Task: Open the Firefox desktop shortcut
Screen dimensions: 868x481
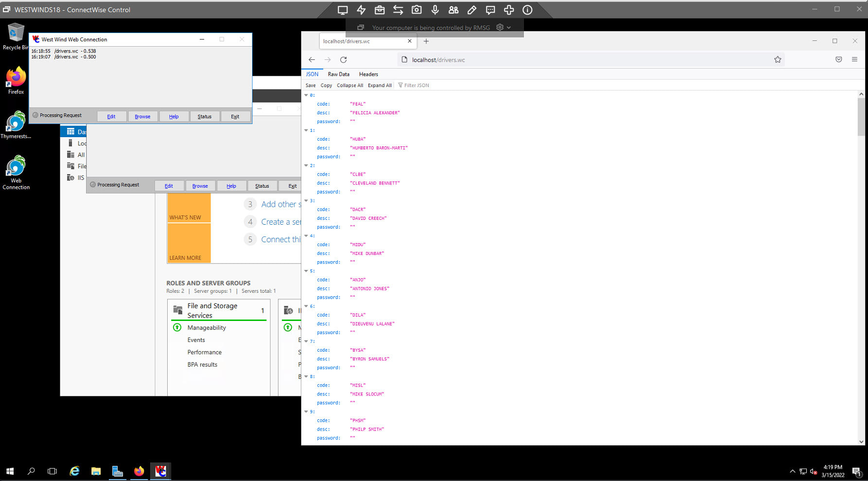Action: pos(16,81)
